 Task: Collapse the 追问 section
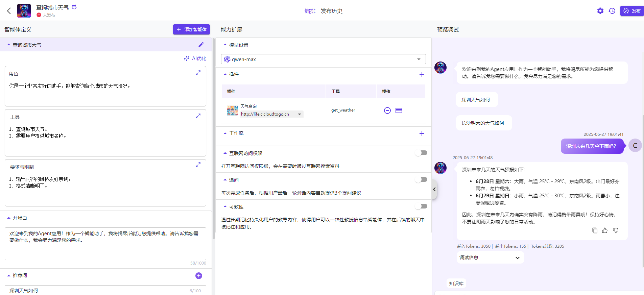click(x=225, y=180)
